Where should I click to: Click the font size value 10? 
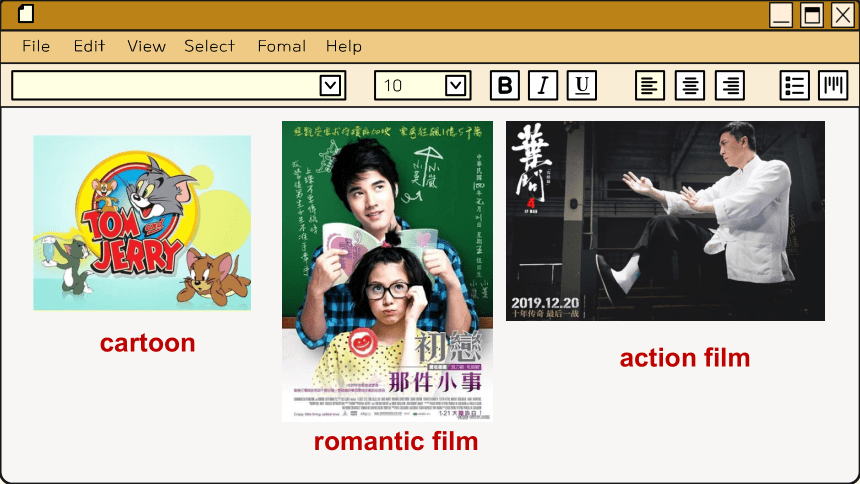pos(393,86)
